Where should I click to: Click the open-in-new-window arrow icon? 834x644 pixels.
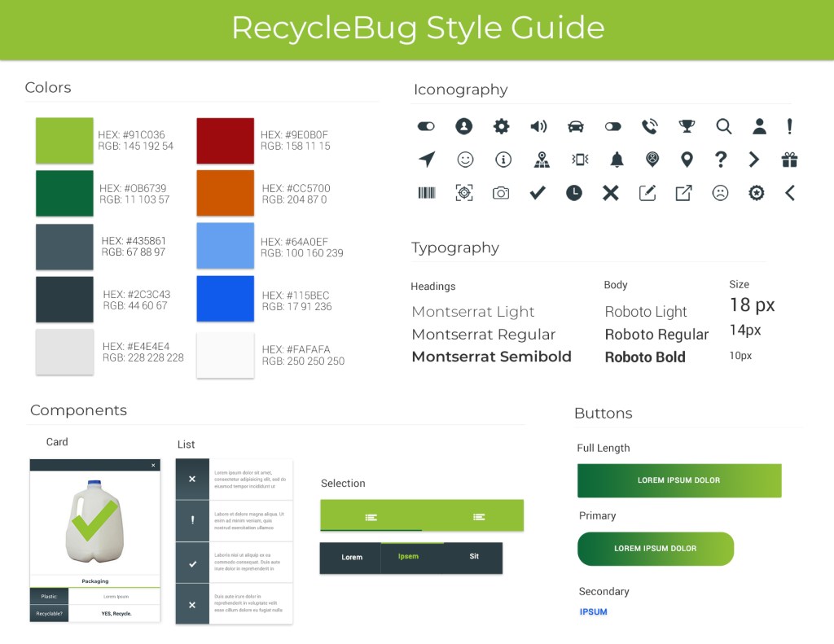pos(683,193)
